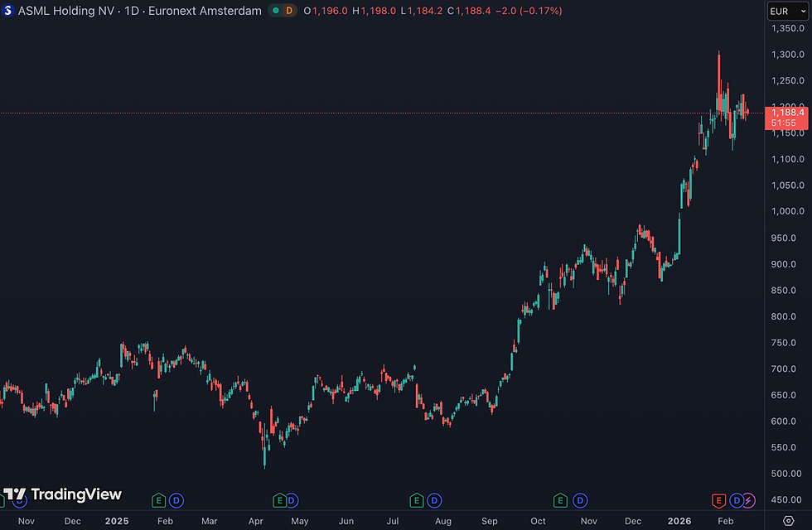Click the 2025 label on time axis
The height and width of the screenshot is (530, 812).
(117, 521)
